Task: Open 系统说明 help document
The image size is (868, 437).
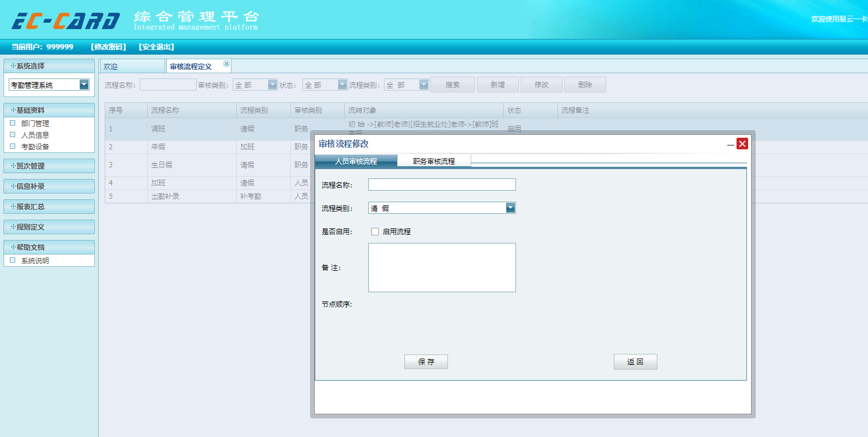Action: coord(35,260)
